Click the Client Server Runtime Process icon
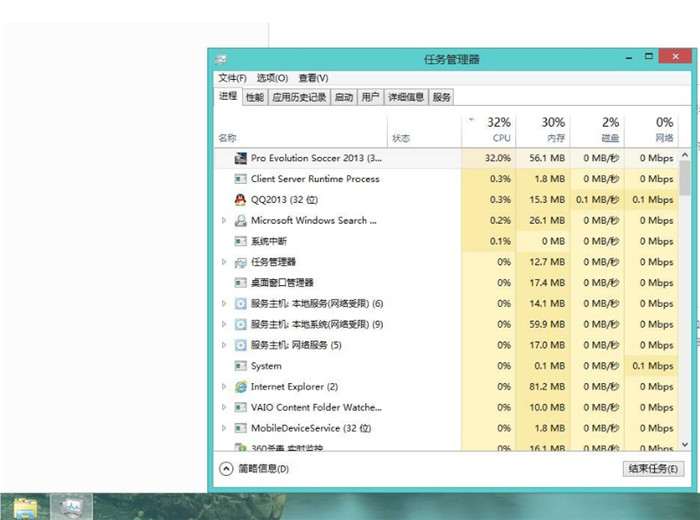The image size is (700, 520). click(240, 179)
